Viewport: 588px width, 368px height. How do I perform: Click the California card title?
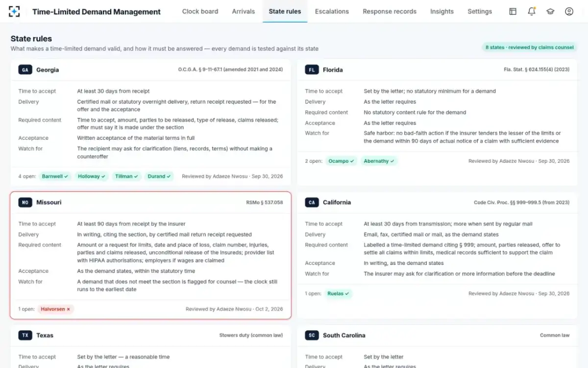(x=337, y=202)
